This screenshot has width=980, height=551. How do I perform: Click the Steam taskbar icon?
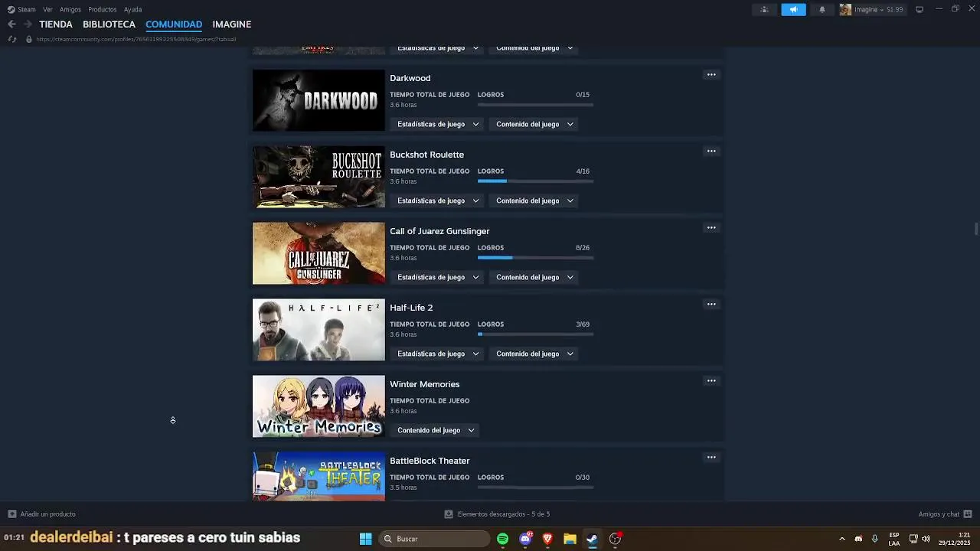592,539
